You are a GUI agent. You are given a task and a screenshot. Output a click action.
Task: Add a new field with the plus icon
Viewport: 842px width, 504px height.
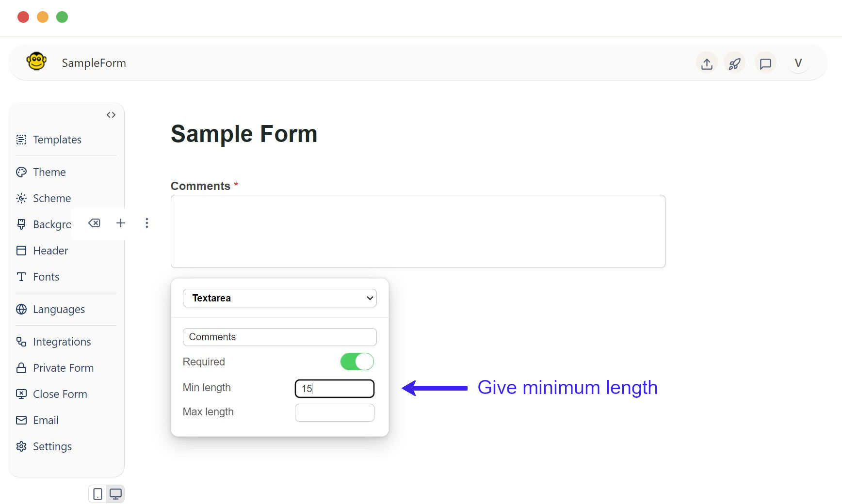pos(120,223)
